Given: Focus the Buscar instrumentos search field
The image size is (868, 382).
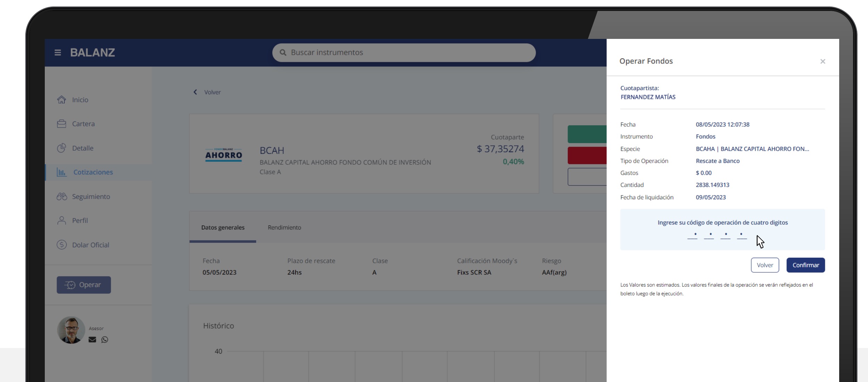Looking at the screenshot, I should [x=404, y=52].
